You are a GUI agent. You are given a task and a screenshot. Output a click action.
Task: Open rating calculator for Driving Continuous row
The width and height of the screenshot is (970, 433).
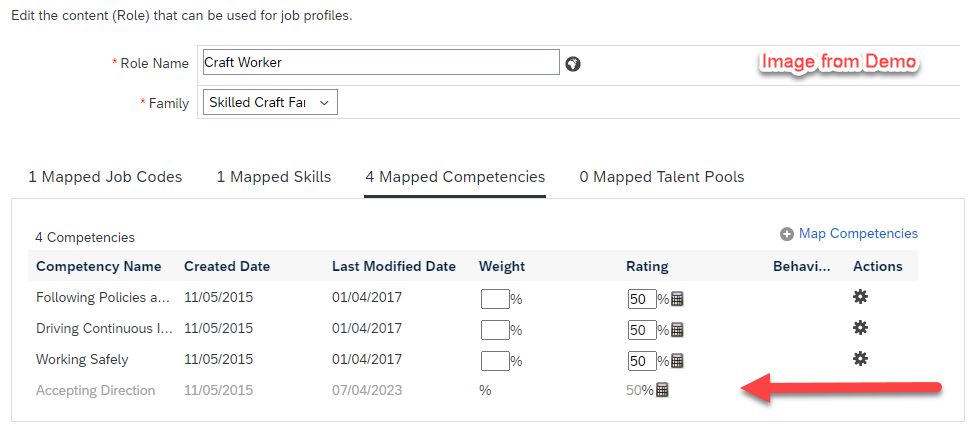pyautogui.click(x=677, y=330)
